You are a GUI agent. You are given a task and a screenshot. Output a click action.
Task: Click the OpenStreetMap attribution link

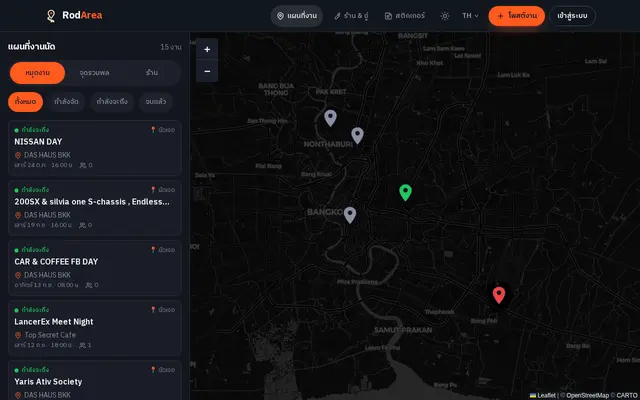tap(587, 395)
